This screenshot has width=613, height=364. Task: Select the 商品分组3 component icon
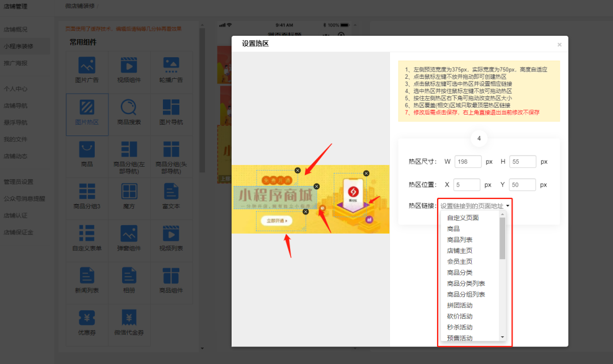click(87, 192)
